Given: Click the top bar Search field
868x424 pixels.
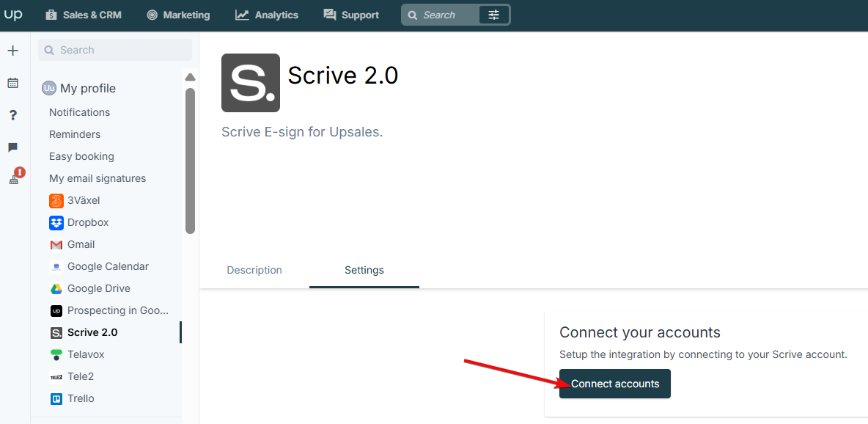Looking at the screenshot, I should point(440,15).
